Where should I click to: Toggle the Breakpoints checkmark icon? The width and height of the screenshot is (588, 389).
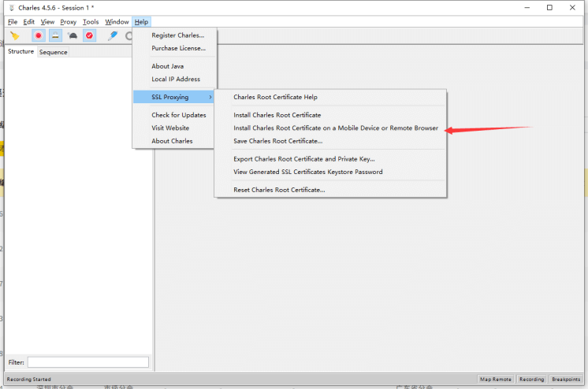click(89, 35)
